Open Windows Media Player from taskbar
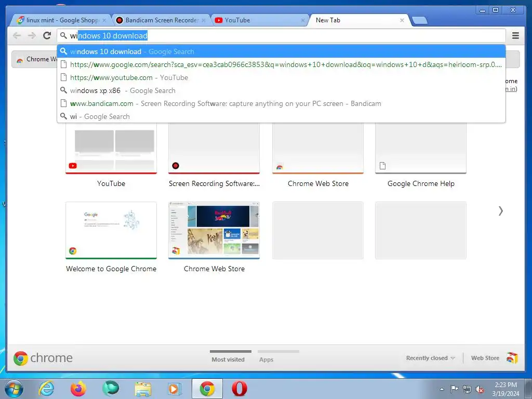The image size is (532, 399). click(175, 389)
